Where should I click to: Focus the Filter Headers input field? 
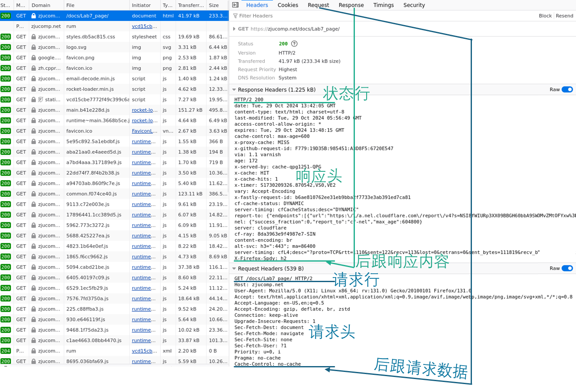coord(293,16)
